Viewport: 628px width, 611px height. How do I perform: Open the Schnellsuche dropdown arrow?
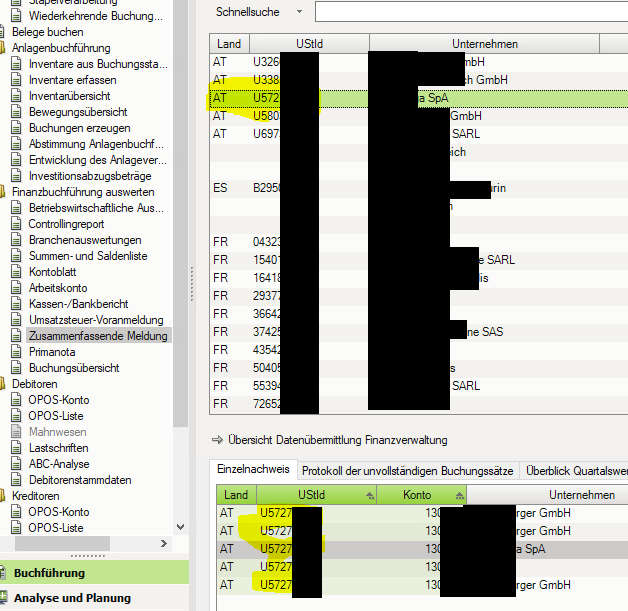pyautogui.click(x=299, y=12)
